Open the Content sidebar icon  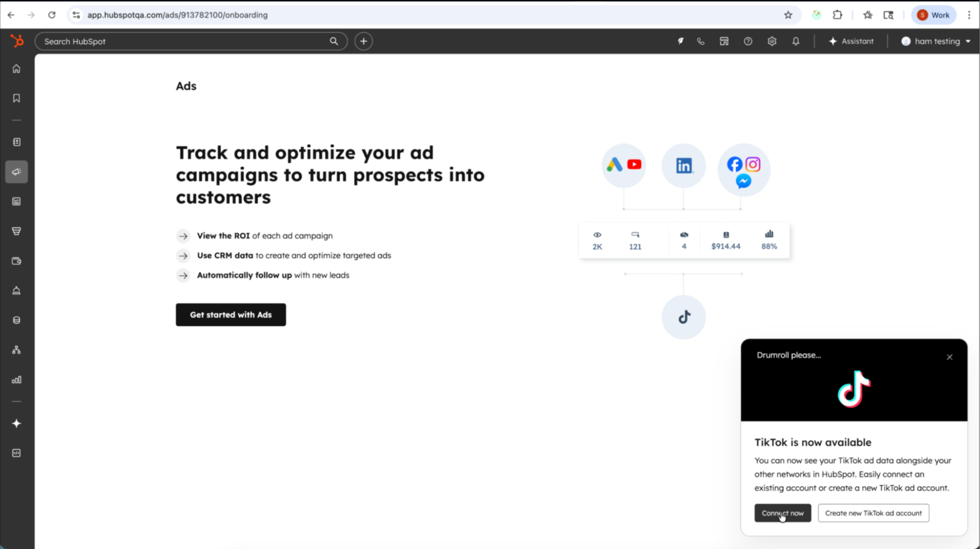tap(17, 202)
